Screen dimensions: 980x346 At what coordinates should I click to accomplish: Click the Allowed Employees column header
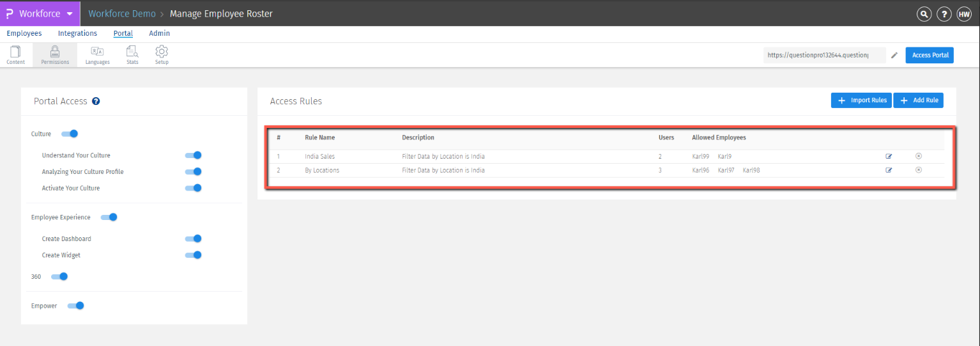[x=719, y=138]
